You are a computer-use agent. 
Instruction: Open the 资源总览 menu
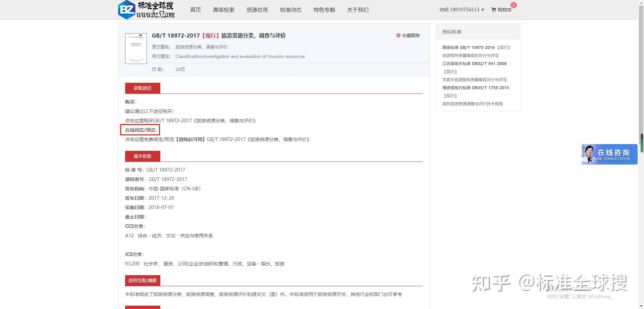click(257, 10)
